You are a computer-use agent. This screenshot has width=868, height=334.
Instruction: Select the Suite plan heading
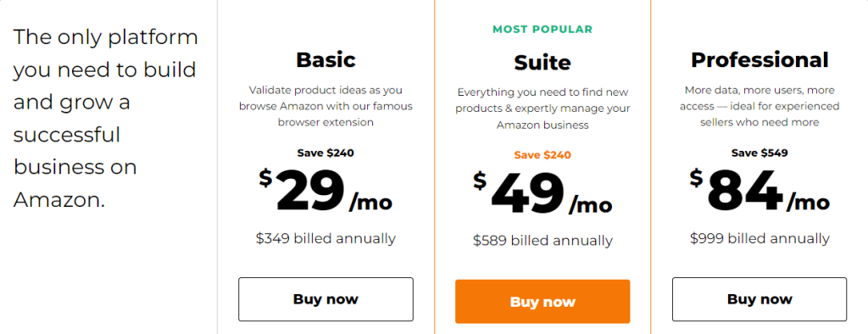tap(542, 63)
